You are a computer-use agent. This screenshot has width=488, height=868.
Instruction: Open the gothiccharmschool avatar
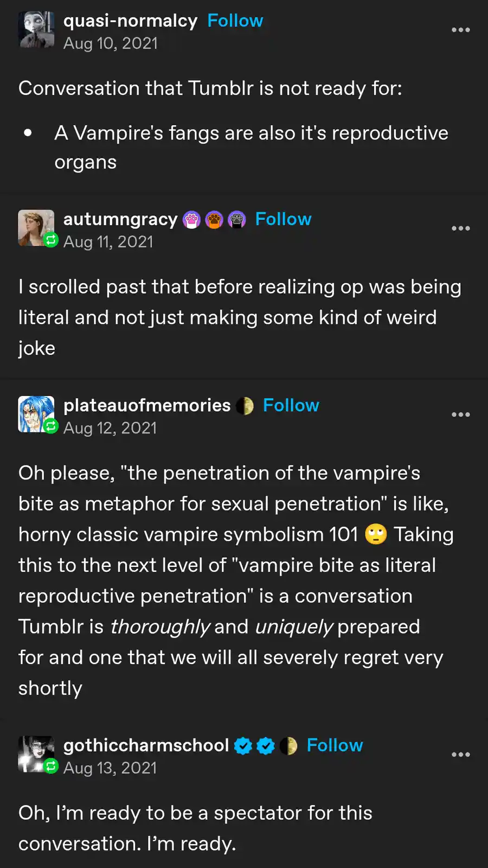click(x=36, y=754)
